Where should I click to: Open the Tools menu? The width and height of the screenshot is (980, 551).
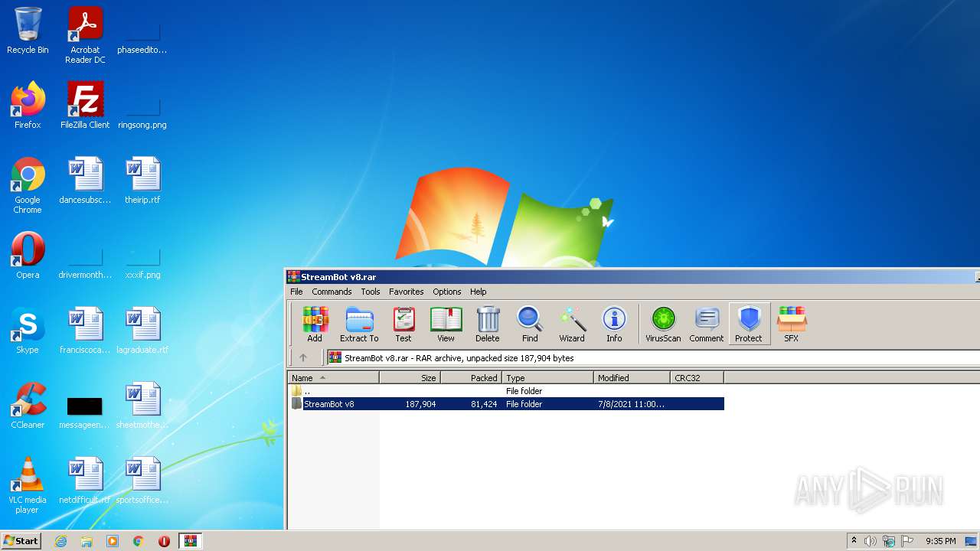(371, 292)
